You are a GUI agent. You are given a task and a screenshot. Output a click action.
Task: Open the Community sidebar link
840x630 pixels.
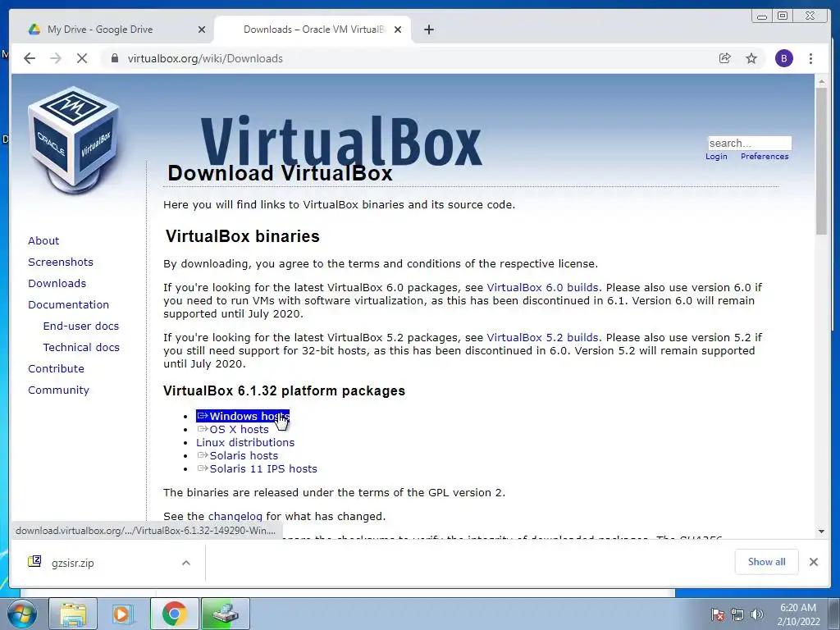pos(58,390)
